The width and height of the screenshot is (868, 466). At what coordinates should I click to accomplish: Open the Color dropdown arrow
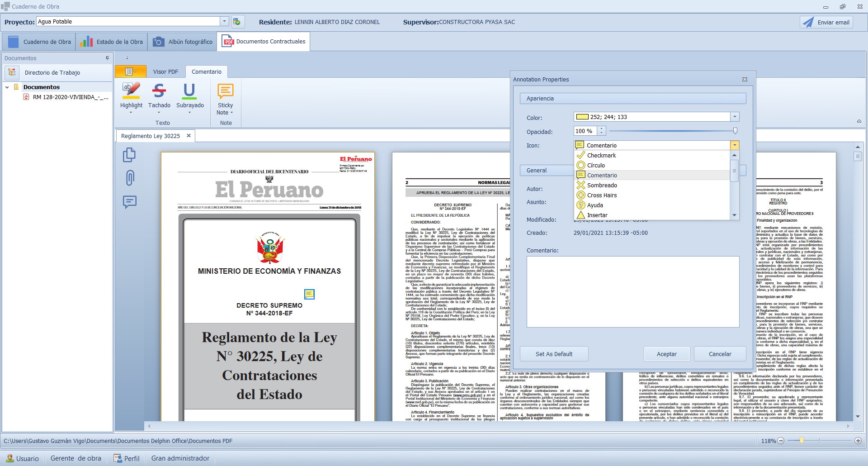[735, 117]
